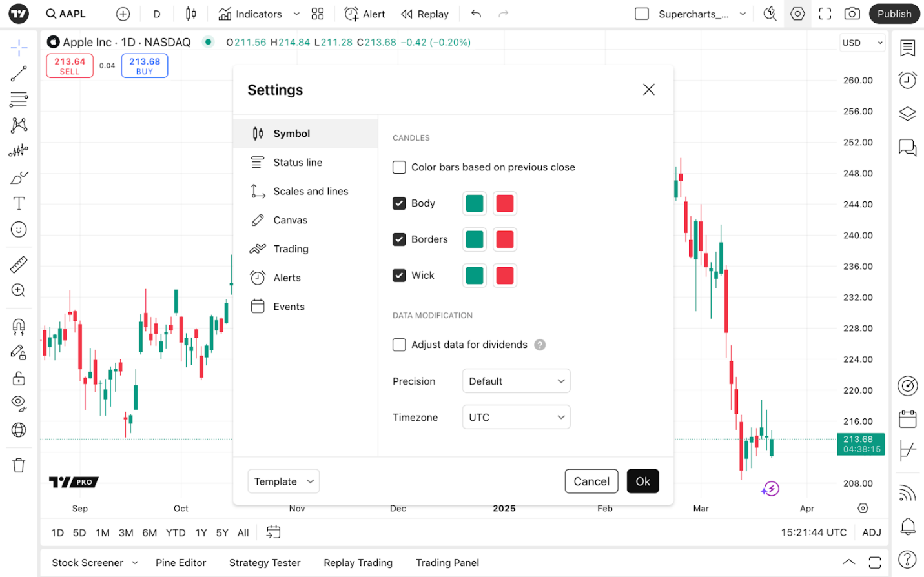The image size is (924, 577).
Task: Toggle the Supercharts layout checkbox
Action: coord(642,14)
